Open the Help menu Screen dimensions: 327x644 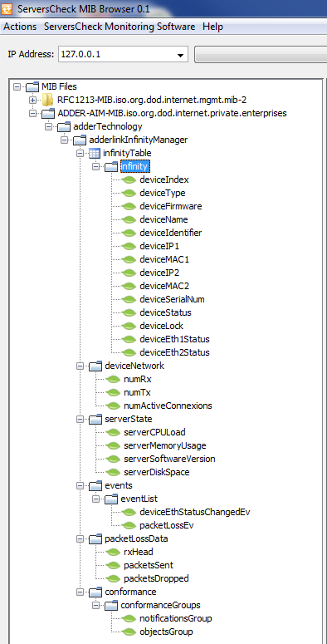click(x=212, y=27)
